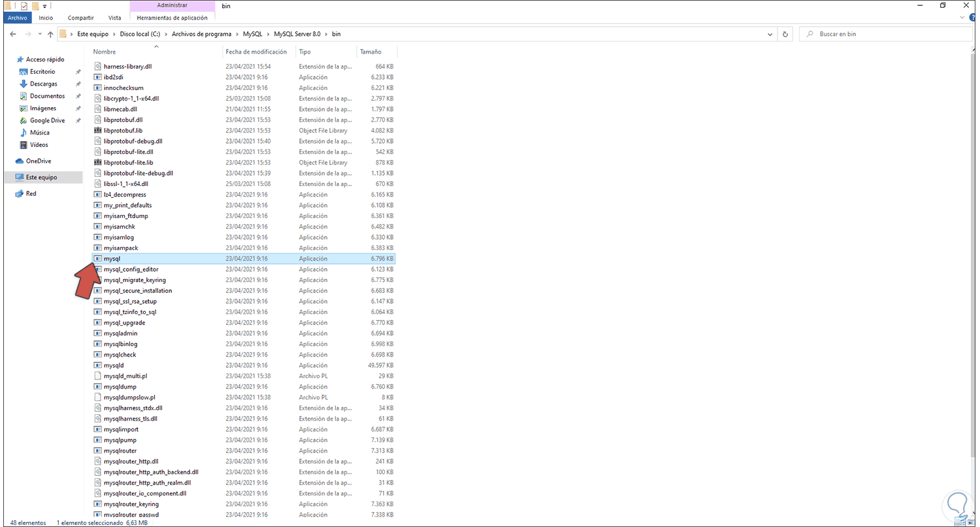Select the libcrypto-1_1-x64.dll file name

coord(131,99)
